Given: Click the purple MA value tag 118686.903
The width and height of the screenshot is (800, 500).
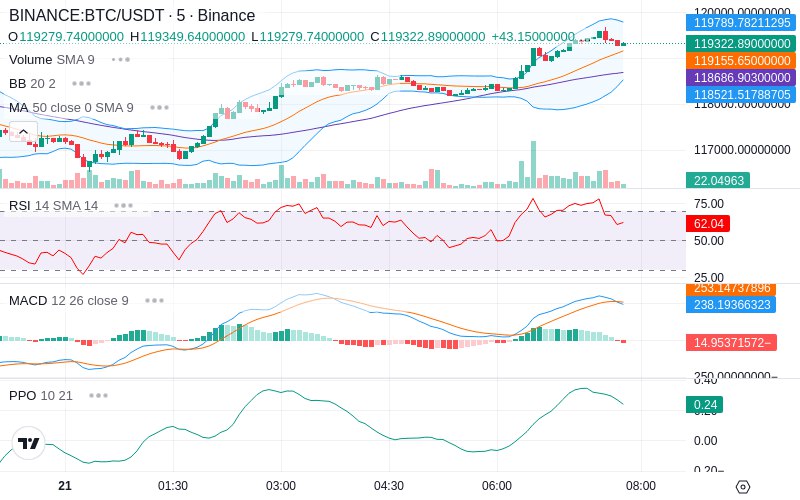Looking at the screenshot, I should pos(742,78).
